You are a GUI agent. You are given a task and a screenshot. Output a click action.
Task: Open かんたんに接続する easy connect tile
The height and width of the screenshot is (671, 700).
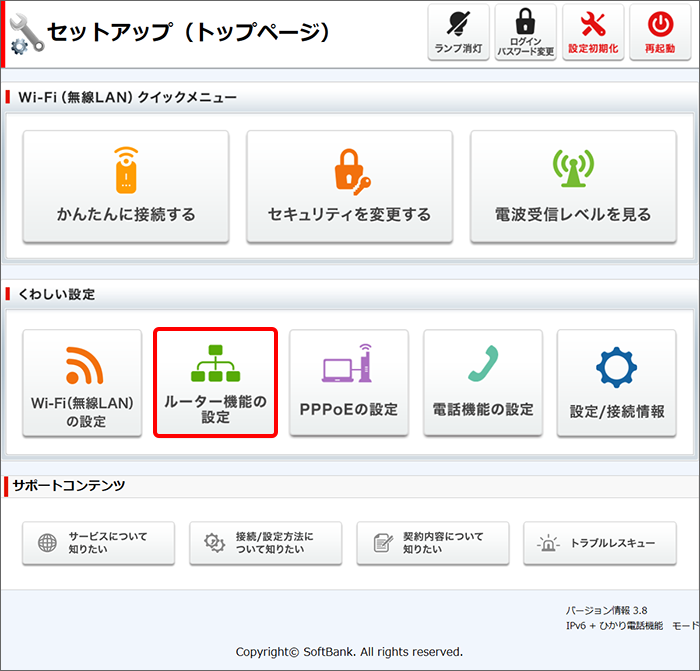pos(126,187)
